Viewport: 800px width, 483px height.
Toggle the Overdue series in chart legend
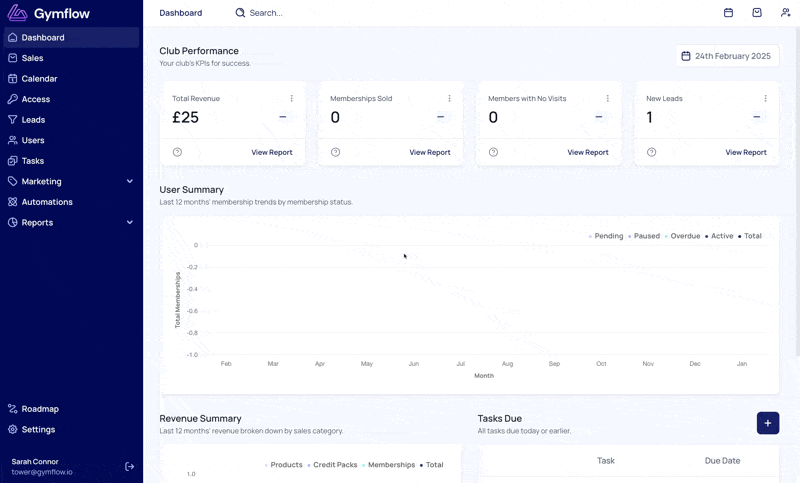point(682,236)
